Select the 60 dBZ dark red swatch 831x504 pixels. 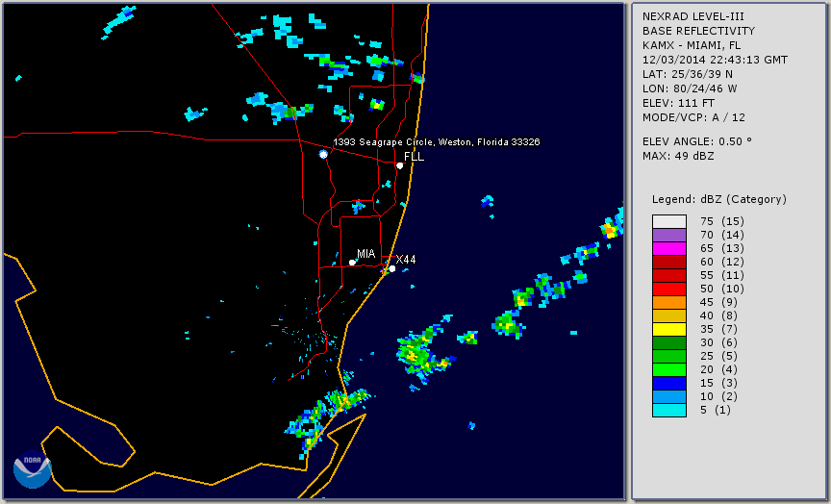[669, 262]
